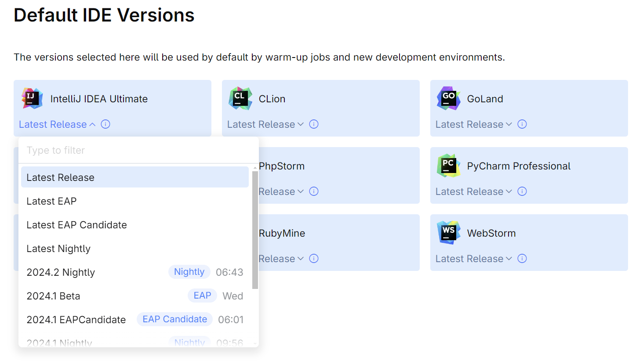Click the PyCharm Professional logo icon
Screen dimensions: 643x364
pos(449,166)
